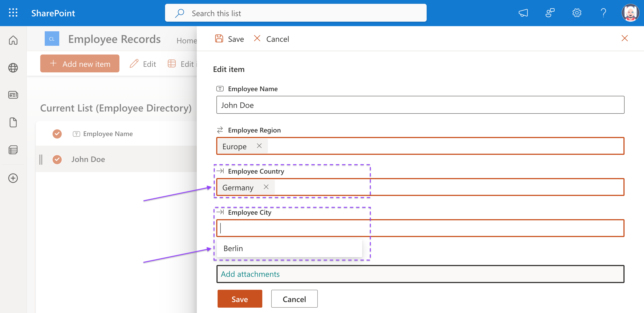Image resolution: width=644 pixels, height=313 pixels.
Task: Click the search magnifier icon
Action: coord(180,13)
